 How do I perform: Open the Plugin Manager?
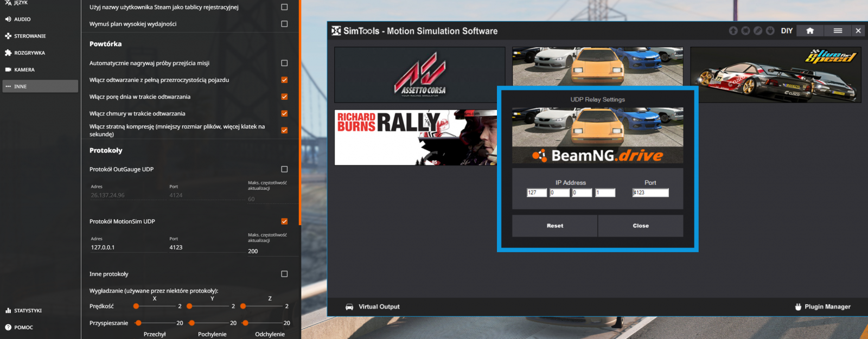tap(827, 307)
